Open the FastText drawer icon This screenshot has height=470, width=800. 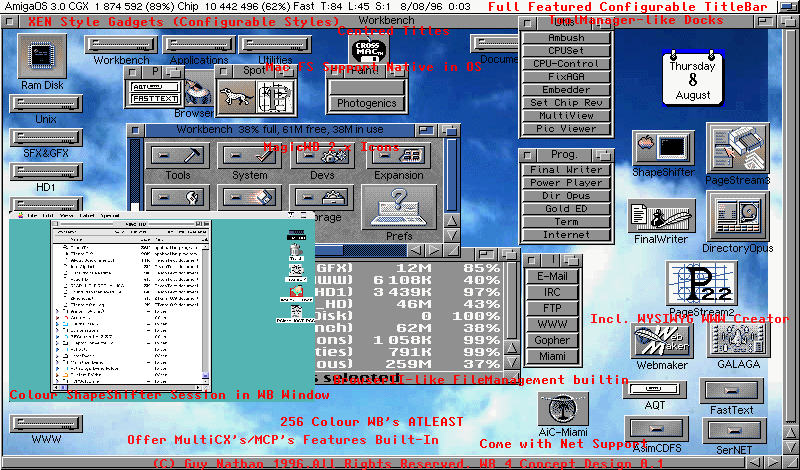[732, 391]
